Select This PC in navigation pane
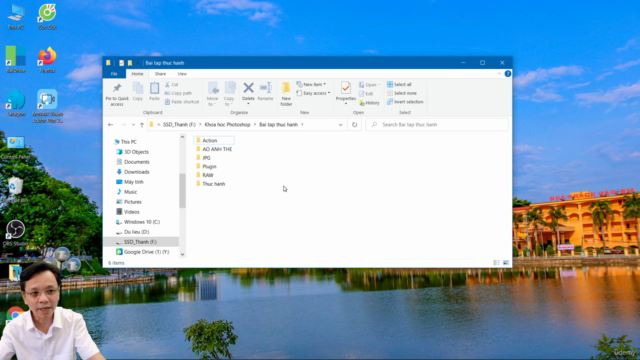 point(125,142)
